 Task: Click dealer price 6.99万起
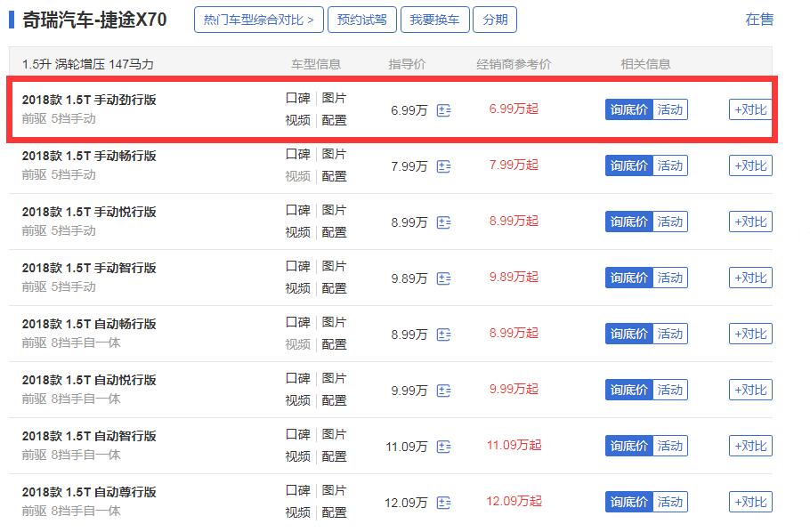(514, 109)
